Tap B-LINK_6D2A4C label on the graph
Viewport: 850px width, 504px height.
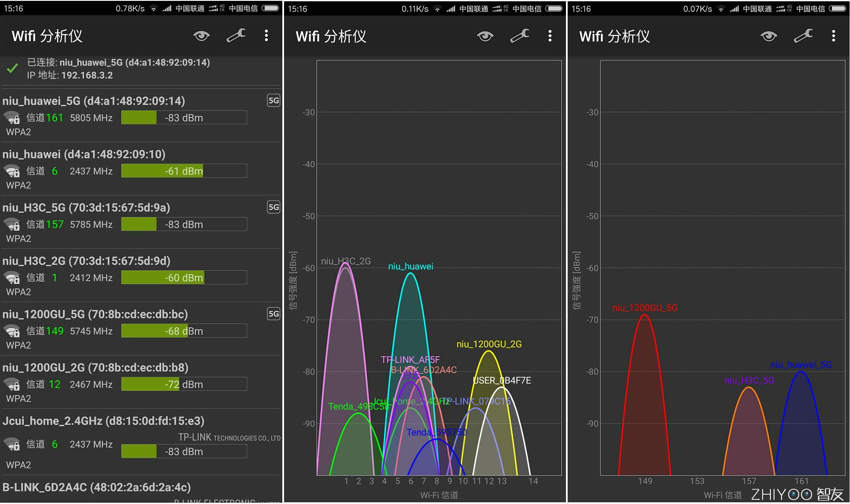(x=424, y=370)
